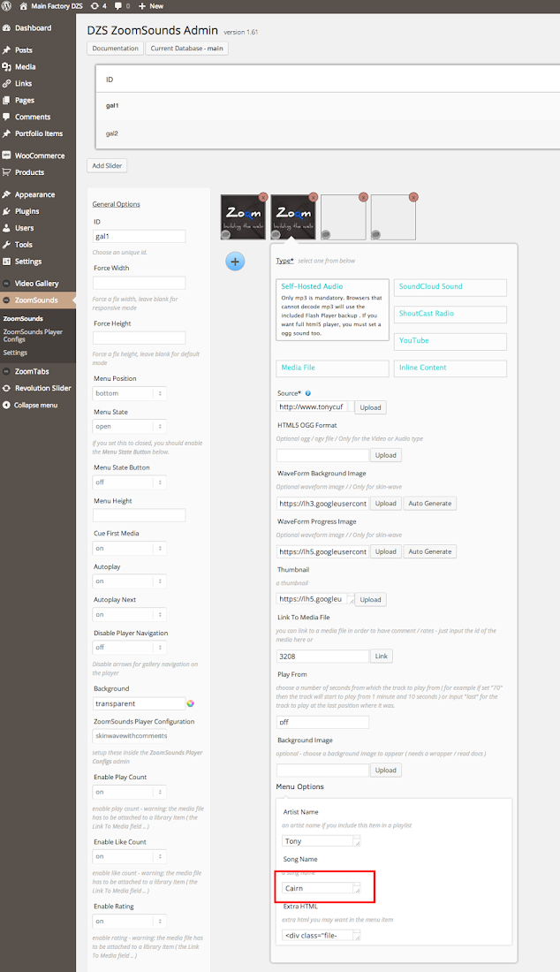Remove the last empty slider item with its x
The image size is (560, 972).
(413, 197)
